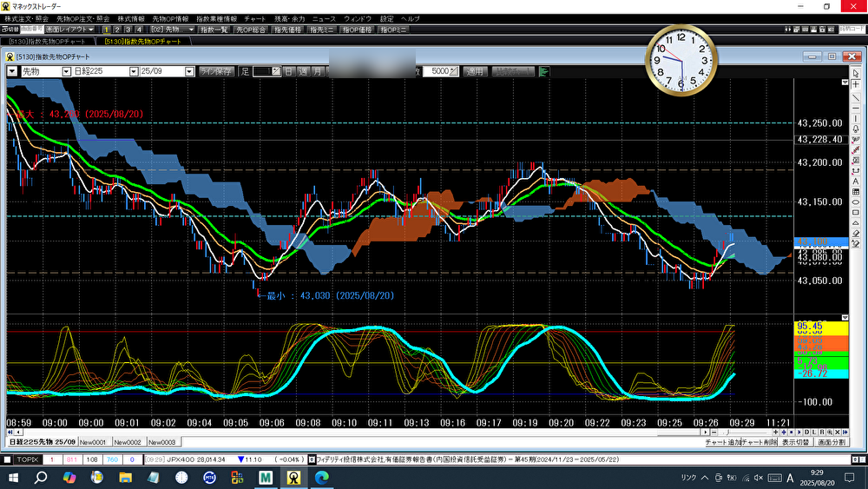Expand the 先物 product type dropdown
868x489 pixels.
click(67, 71)
